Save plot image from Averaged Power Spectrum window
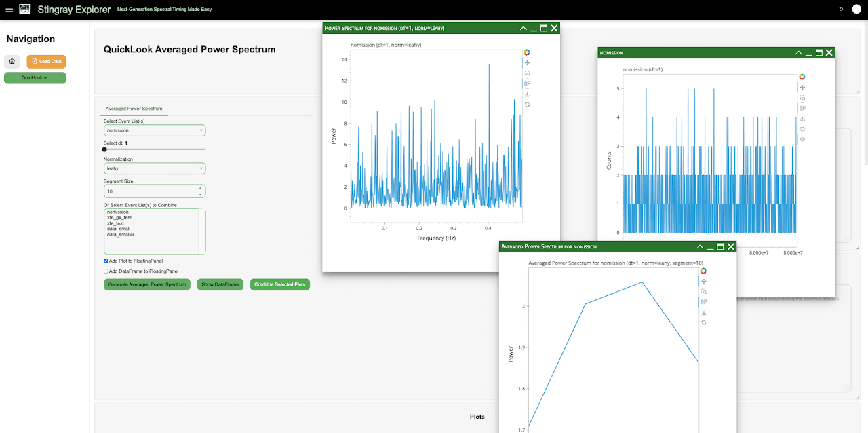This screenshot has width=868, height=433. 703,312
